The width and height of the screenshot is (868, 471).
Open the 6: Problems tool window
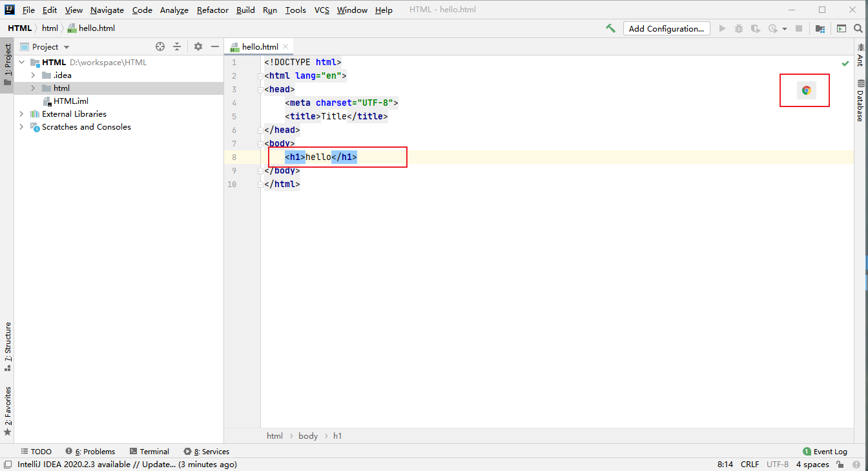pyautogui.click(x=90, y=452)
